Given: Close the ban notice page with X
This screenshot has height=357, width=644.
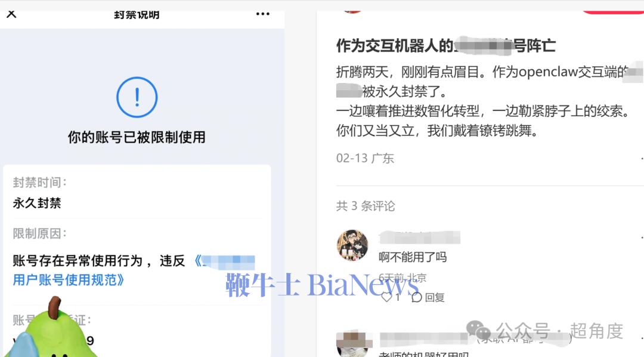Looking at the screenshot, I should click(11, 14).
